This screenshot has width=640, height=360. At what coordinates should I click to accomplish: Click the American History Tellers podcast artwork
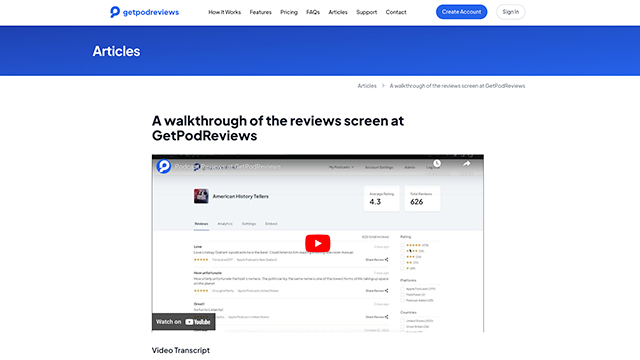[x=201, y=196]
